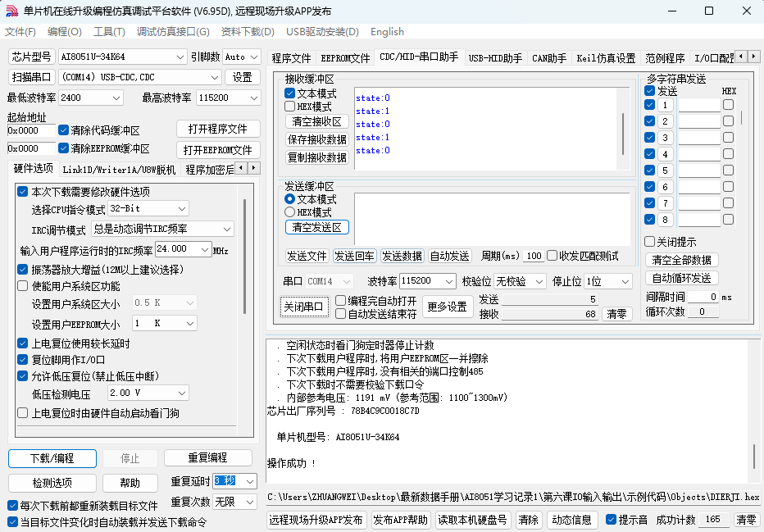Click 打开程序文件 button

(218, 129)
